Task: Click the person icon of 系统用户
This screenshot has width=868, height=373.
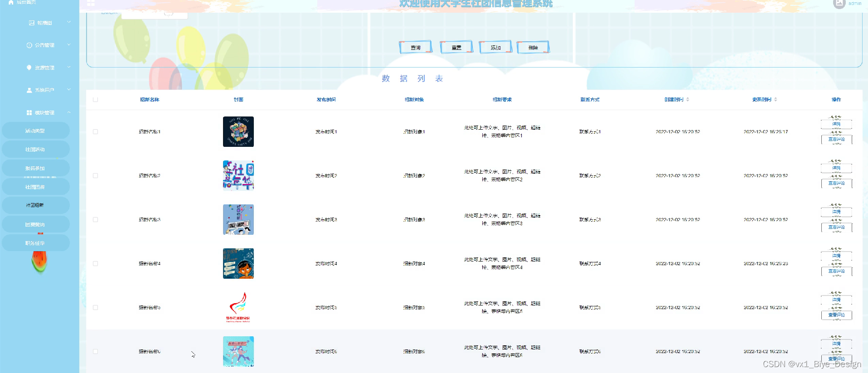Action: 29,90
